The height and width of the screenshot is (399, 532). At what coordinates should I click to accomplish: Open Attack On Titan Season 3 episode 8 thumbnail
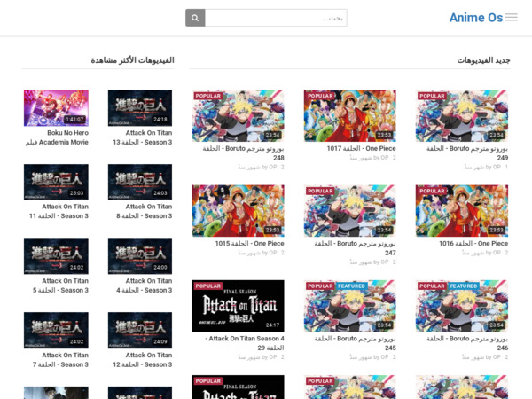click(x=140, y=182)
